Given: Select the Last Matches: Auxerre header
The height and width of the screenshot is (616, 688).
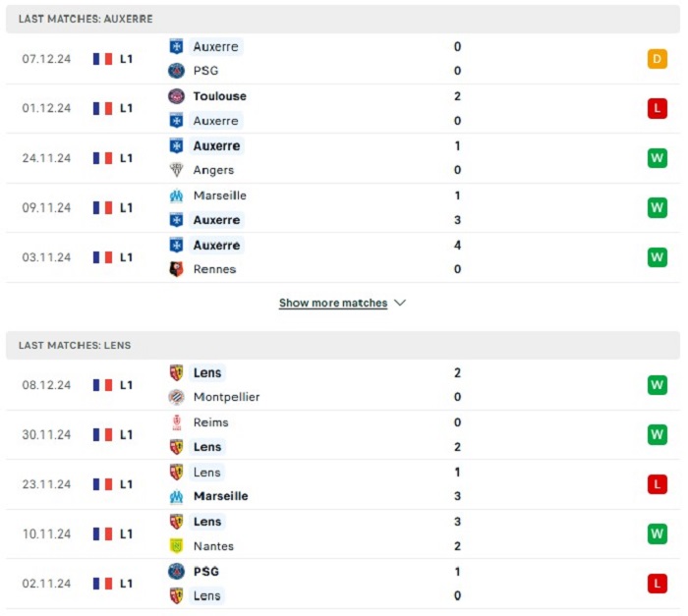Looking at the screenshot, I should tap(343, 19).
